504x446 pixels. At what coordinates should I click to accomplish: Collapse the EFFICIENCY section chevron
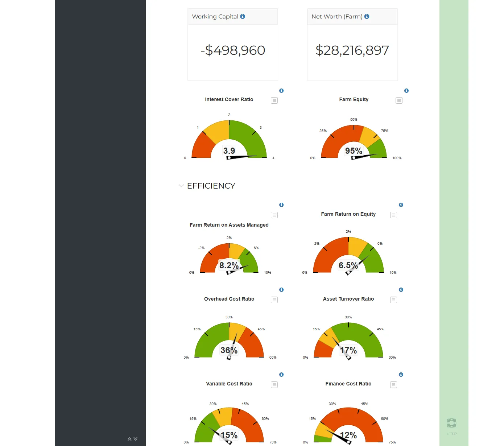point(181,186)
